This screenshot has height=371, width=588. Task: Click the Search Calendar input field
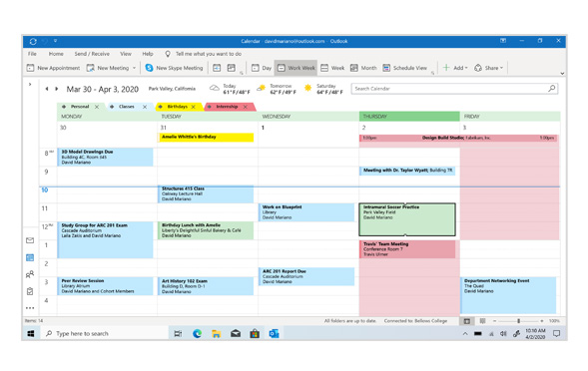[449, 89]
